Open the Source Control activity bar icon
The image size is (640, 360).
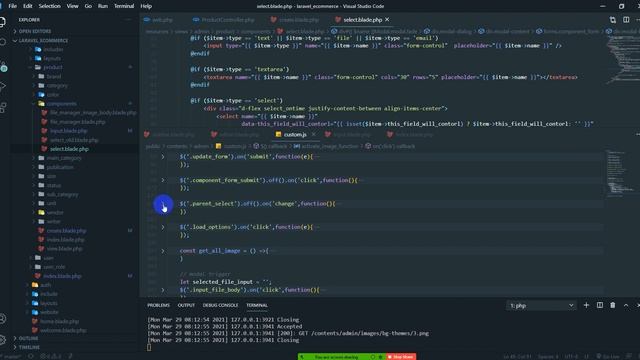[x=3, y=66]
